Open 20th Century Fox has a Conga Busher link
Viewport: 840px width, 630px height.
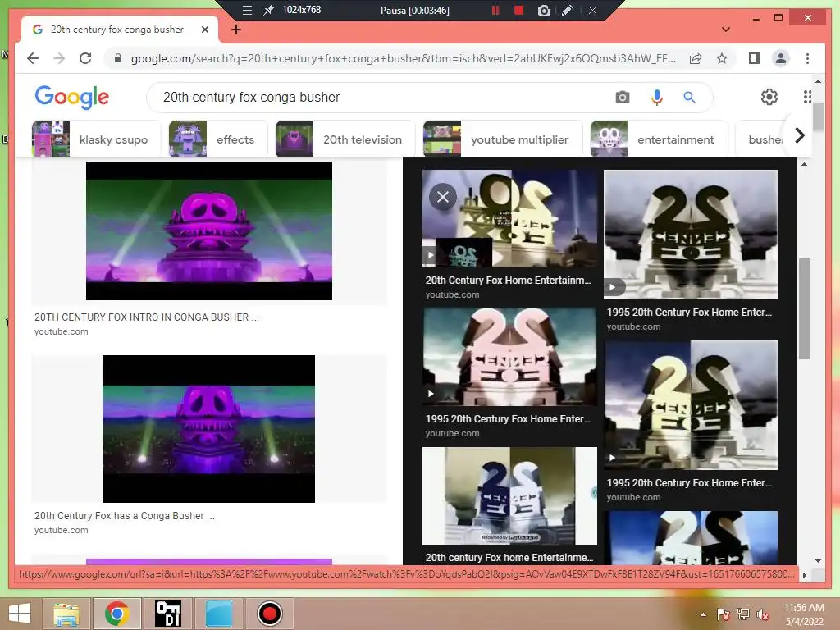[125, 515]
